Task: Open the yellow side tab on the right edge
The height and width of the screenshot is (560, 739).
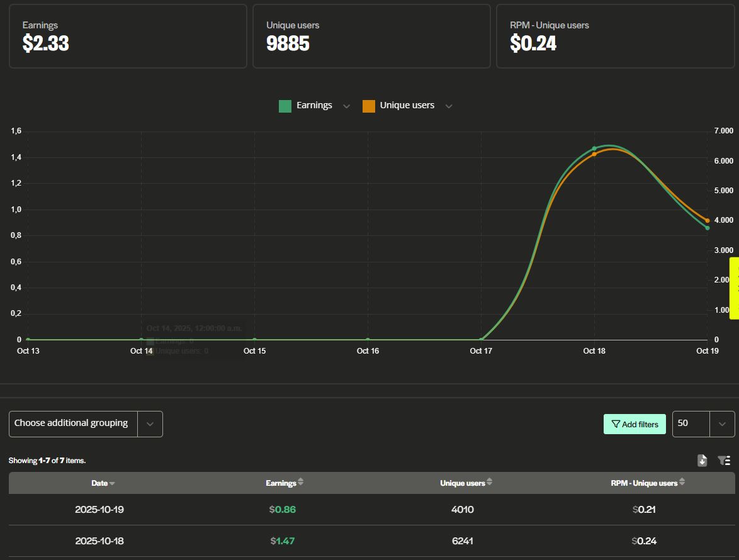Action: (x=733, y=288)
